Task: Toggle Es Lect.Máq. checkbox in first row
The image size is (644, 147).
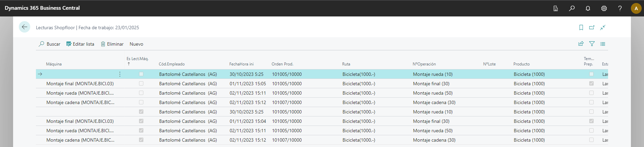Action: pos(141,74)
